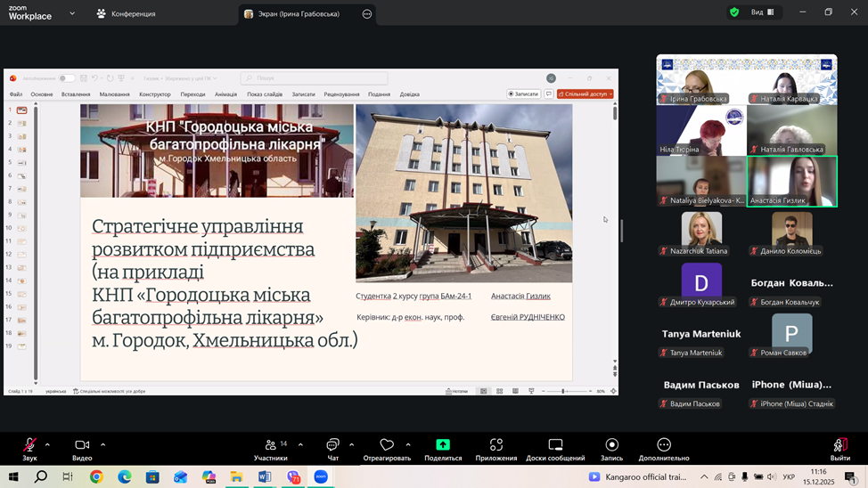Open the Вставлення ribbon tab
This screenshot has height=488, width=868.
pyautogui.click(x=76, y=94)
